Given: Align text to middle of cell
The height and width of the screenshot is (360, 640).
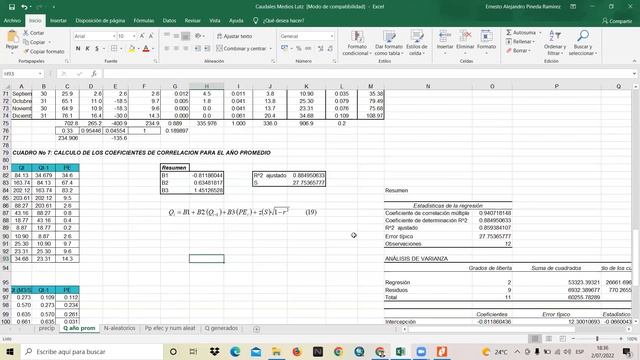Looking at the screenshot, I should click(x=176, y=36).
